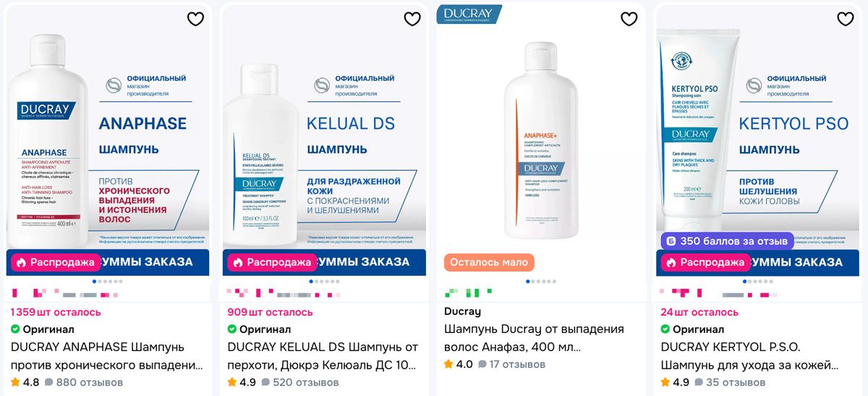868x396 pixels.
Task: Open DUCRAY KELUAL DS Шампунь от перхоти title
Action: [323, 356]
